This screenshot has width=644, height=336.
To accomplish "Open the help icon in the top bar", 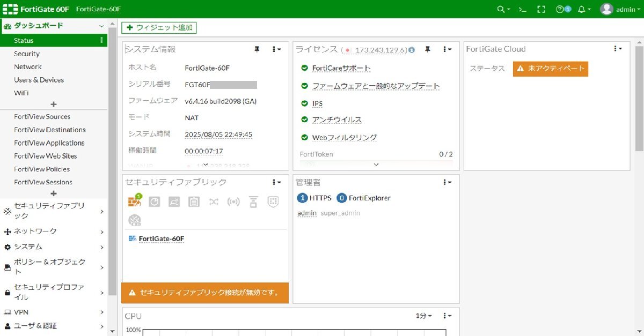I will coord(559,8).
